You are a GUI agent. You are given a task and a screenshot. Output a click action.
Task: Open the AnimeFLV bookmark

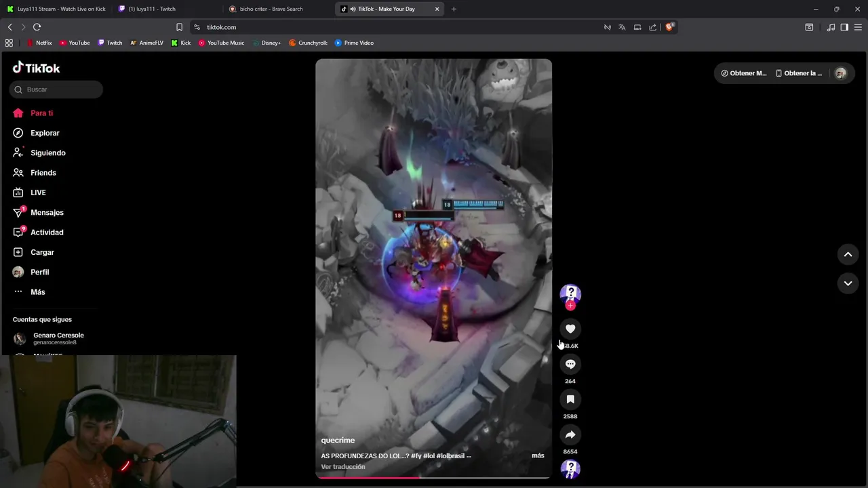click(x=146, y=43)
